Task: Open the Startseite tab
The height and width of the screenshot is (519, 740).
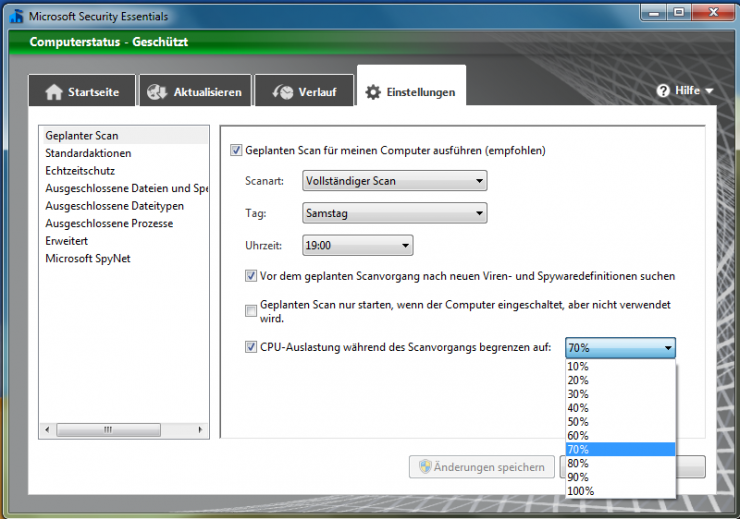Action: tap(82, 91)
